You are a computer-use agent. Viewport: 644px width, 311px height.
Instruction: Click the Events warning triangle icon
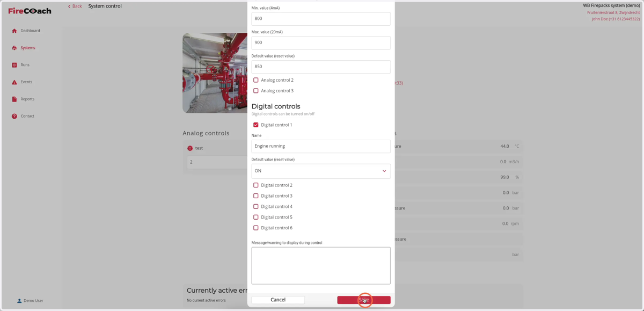[x=14, y=82]
